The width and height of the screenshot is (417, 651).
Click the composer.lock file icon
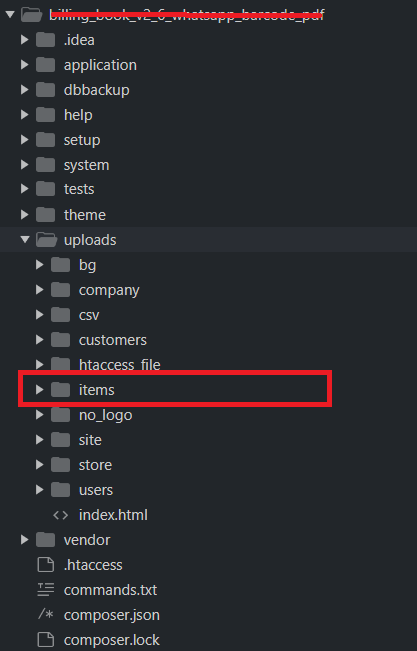click(x=46, y=640)
